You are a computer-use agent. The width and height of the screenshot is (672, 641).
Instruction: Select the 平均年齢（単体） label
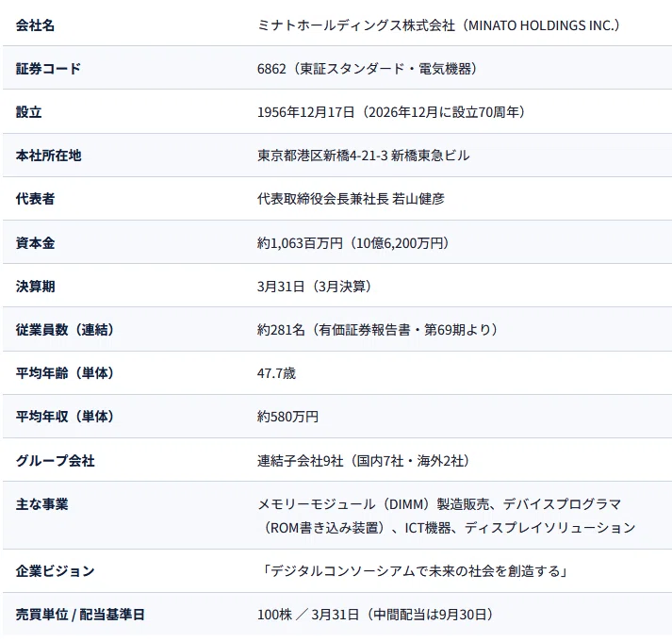pyautogui.click(x=65, y=373)
